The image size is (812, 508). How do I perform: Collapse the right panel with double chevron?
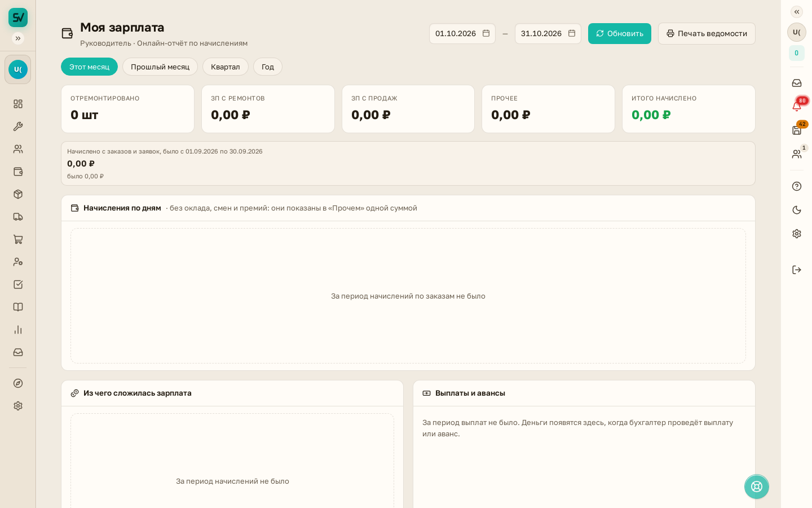797,12
